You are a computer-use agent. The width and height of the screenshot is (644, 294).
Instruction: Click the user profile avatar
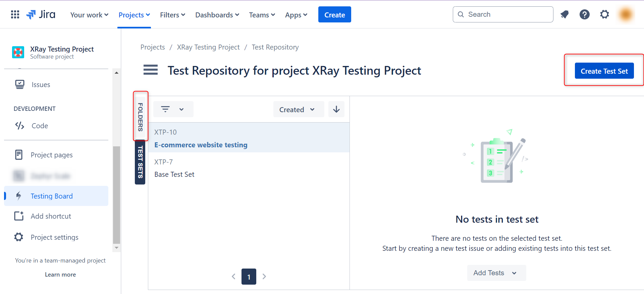[626, 14]
